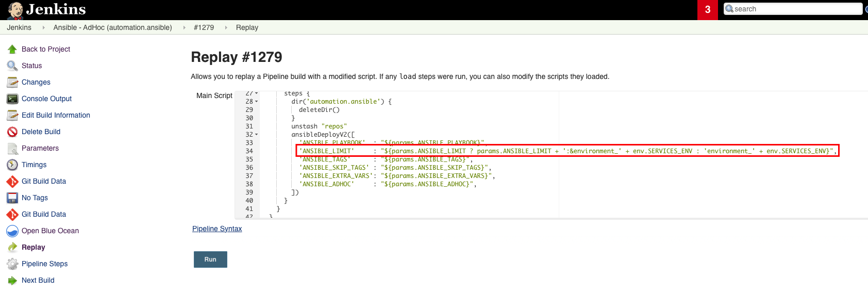Click the ANSIBLE_LIMIT code line
This screenshot has width=868, height=292.
pyautogui.click(x=568, y=151)
